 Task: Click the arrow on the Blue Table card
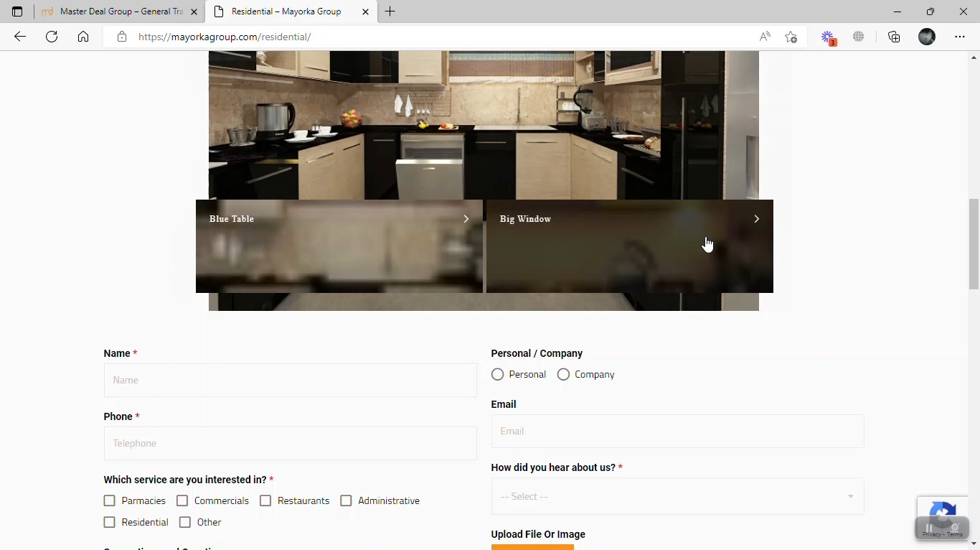click(x=466, y=219)
